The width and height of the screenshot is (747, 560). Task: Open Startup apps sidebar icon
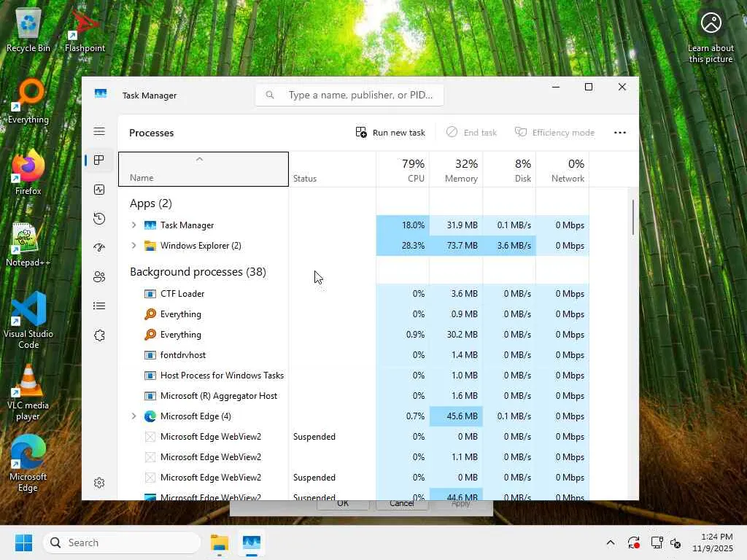click(99, 248)
